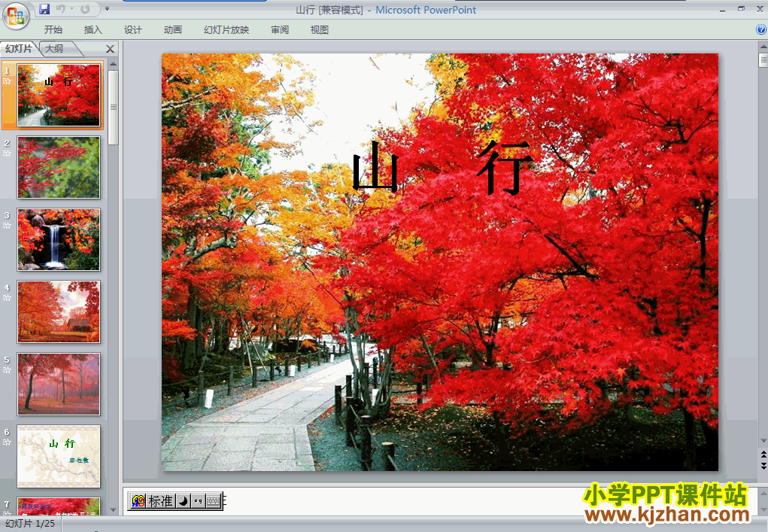768x532 pixels.
Task: Play animations using slide 6's star icon
Action: (x=7, y=442)
